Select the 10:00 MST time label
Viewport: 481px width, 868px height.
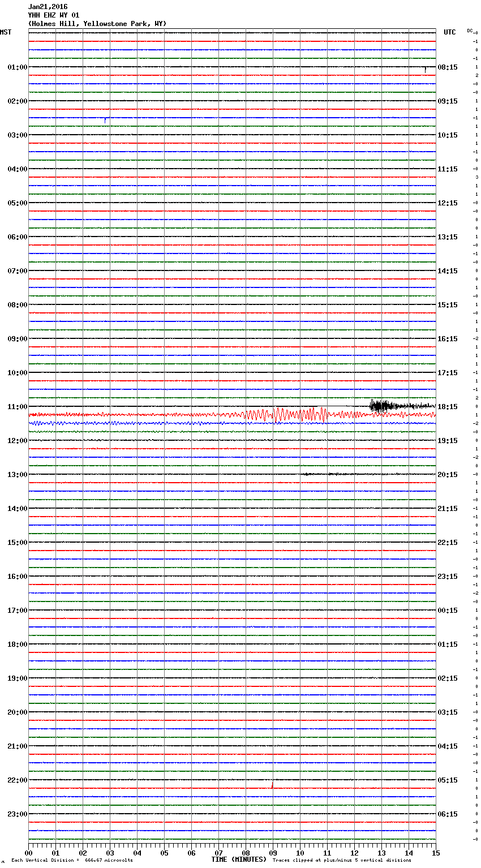[x=18, y=373]
